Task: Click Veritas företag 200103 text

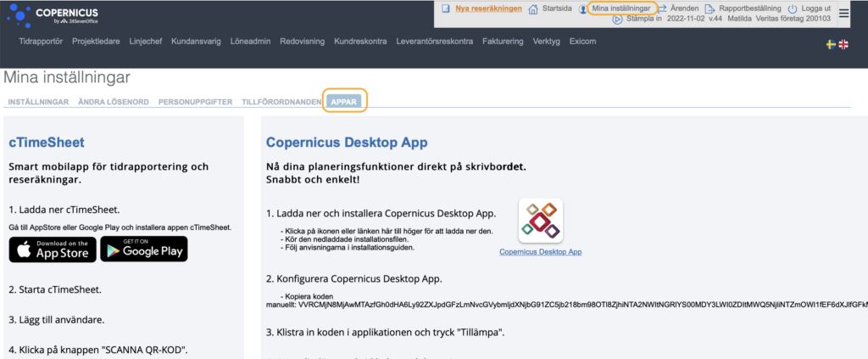Action: [x=794, y=19]
